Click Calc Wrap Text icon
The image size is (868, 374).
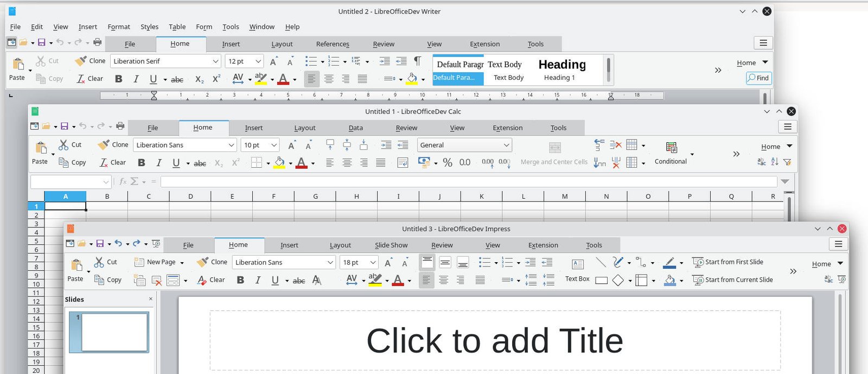pyautogui.click(x=403, y=162)
